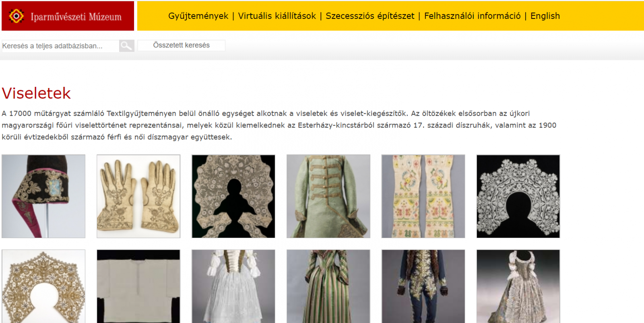The width and height of the screenshot is (644, 323).
Task: Open the Virtuális kiállítások menu item
Action: pos(277,16)
